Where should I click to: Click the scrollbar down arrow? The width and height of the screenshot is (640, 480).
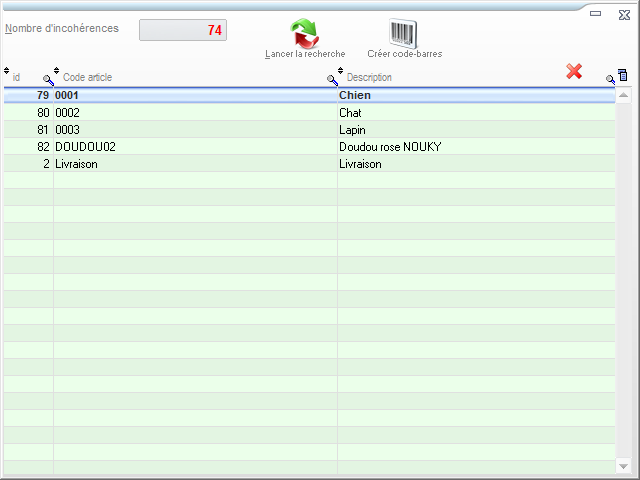[x=623, y=466]
